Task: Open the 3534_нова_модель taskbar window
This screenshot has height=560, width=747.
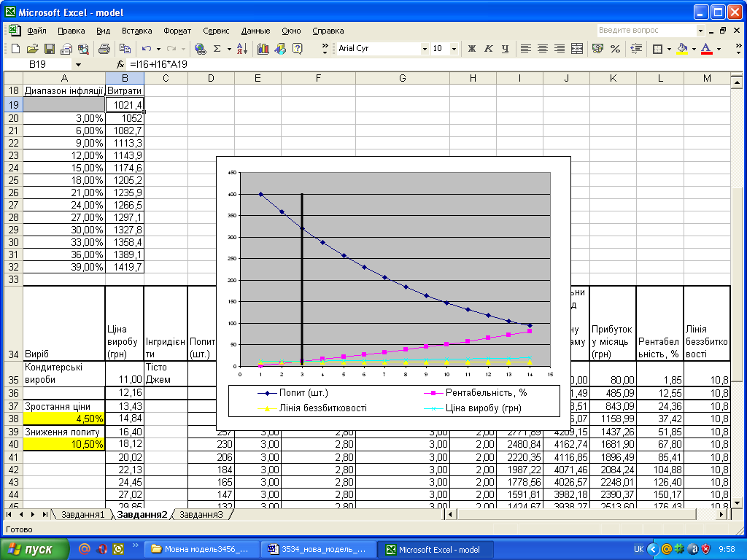Action: [318, 549]
